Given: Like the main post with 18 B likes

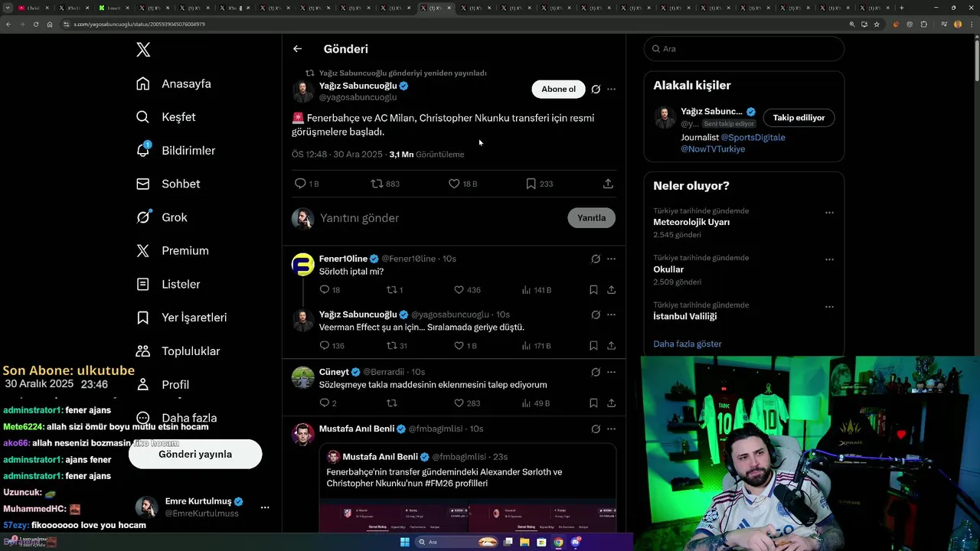Looking at the screenshot, I should tap(454, 184).
